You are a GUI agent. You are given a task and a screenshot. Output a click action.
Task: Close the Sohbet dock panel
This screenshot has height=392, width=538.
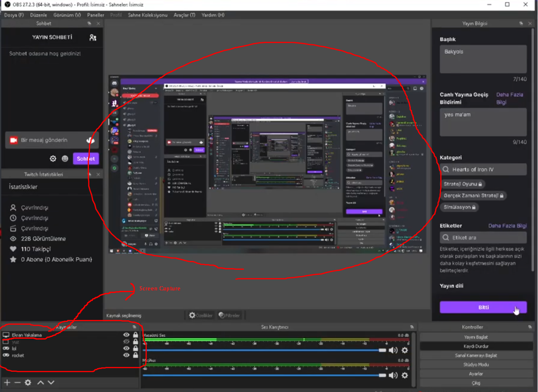(x=98, y=24)
